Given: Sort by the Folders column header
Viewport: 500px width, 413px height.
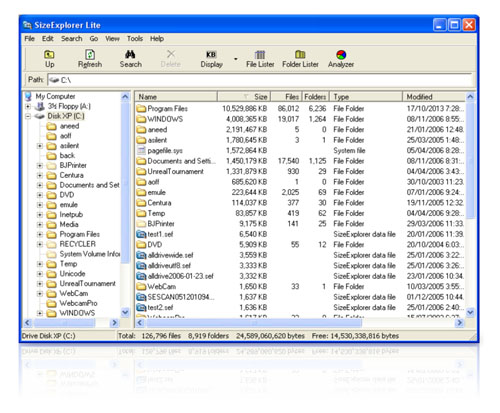Looking at the screenshot, I should tap(315, 97).
